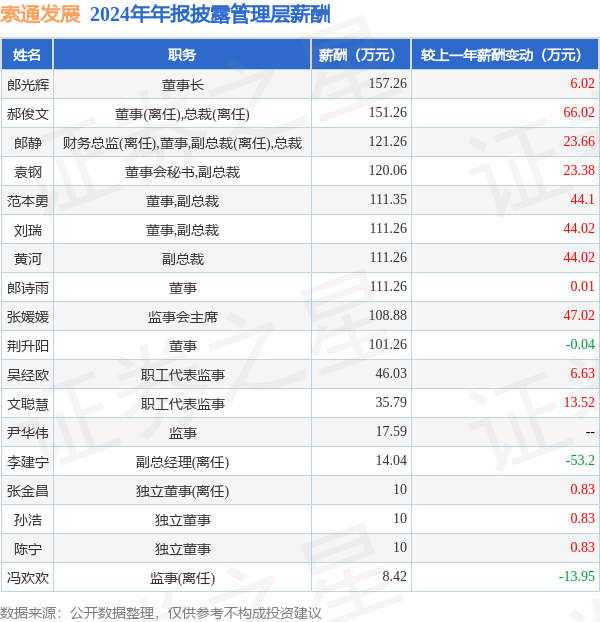The width and height of the screenshot is (600, 622).
Task: Click the change value 0.01
Action: click(583, 286)
